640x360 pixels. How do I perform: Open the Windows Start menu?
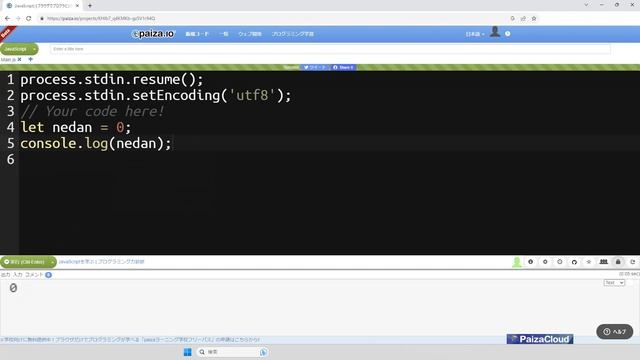click(x=187, y=352)
